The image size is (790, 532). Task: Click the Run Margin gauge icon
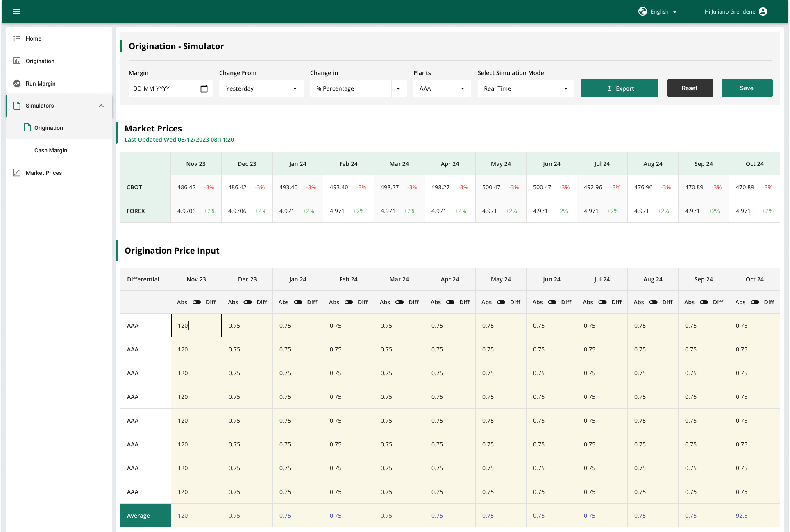[x=17, y=84]
